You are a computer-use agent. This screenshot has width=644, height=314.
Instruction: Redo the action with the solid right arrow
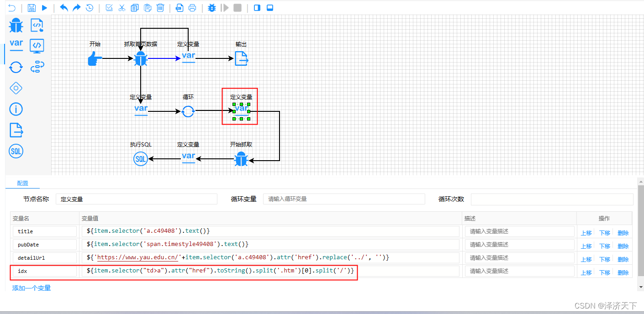(77, 8)
